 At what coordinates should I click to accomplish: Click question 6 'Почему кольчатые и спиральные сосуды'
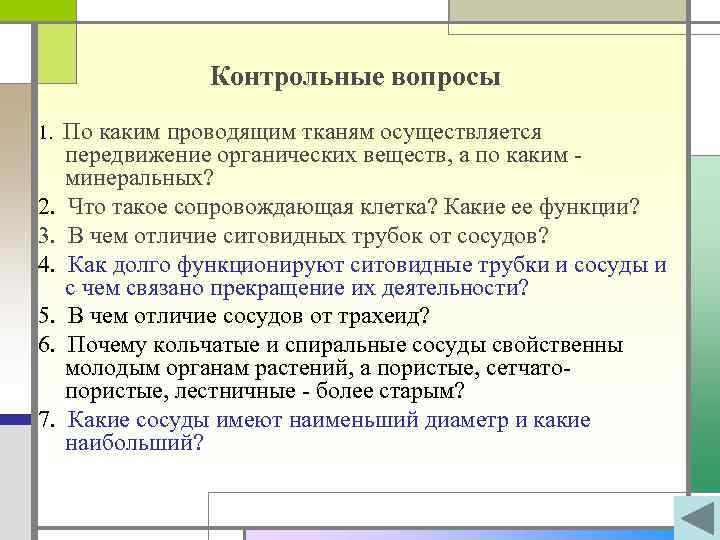coord(331,368)
